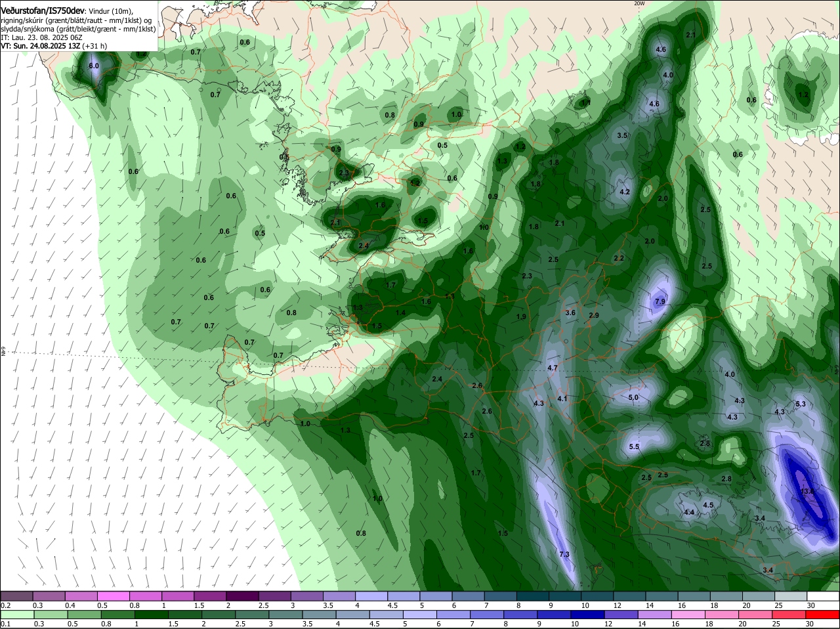
Task: Click the 4.4 precipitation value
Action: 689,512
